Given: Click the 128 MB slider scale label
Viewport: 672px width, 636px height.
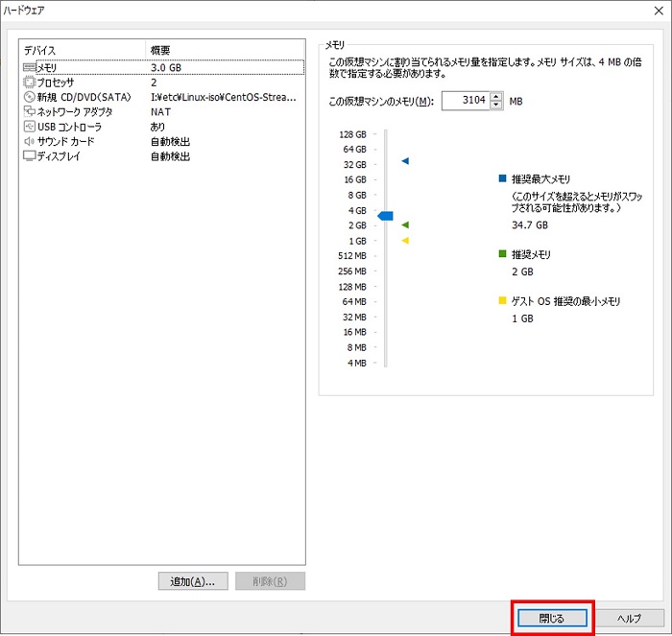Looking at the screenshot, I should [x=352, y=287].
